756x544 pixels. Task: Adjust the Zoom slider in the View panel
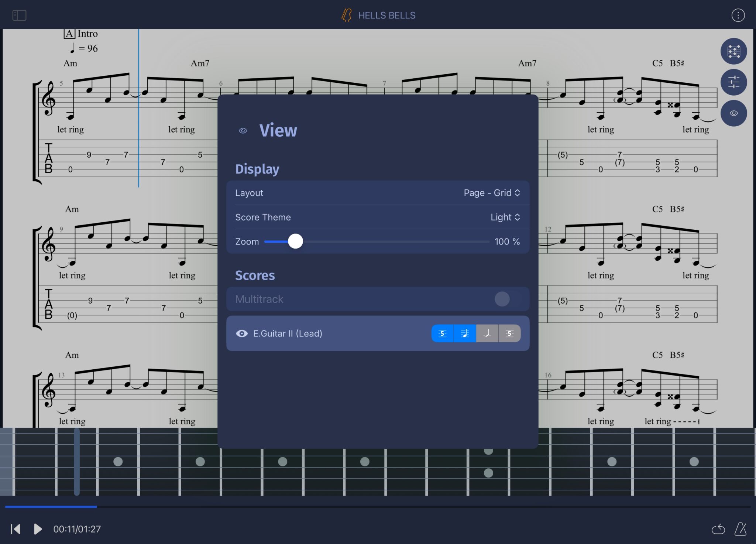(x=295, y=241)
